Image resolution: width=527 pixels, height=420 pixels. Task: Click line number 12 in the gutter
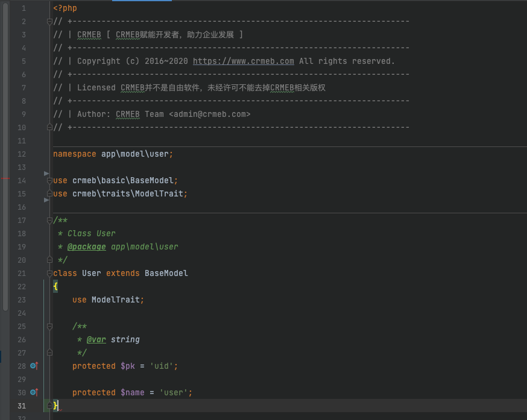[22, 154]
